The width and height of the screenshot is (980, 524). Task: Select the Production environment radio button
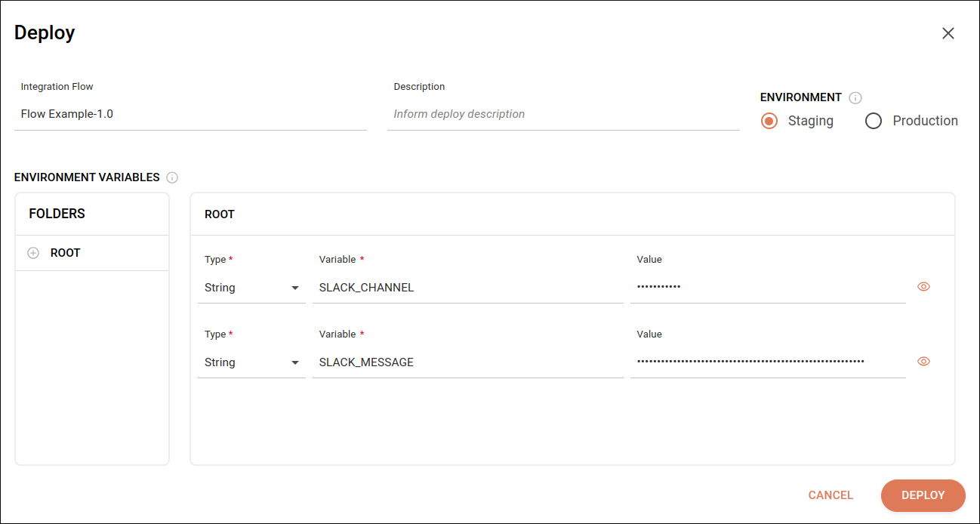click(874, 121)
